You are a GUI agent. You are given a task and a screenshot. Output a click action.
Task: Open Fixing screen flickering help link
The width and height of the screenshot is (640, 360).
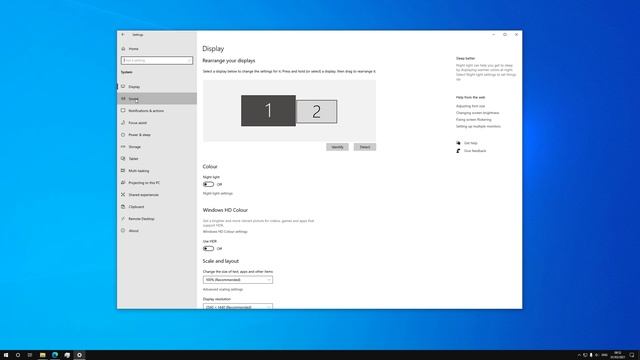473,120
